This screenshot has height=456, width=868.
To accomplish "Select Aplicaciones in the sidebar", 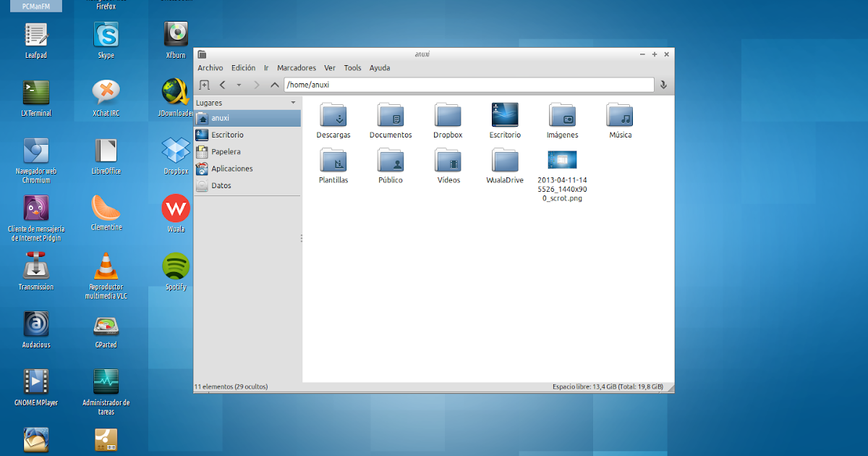I will point(231,169).
